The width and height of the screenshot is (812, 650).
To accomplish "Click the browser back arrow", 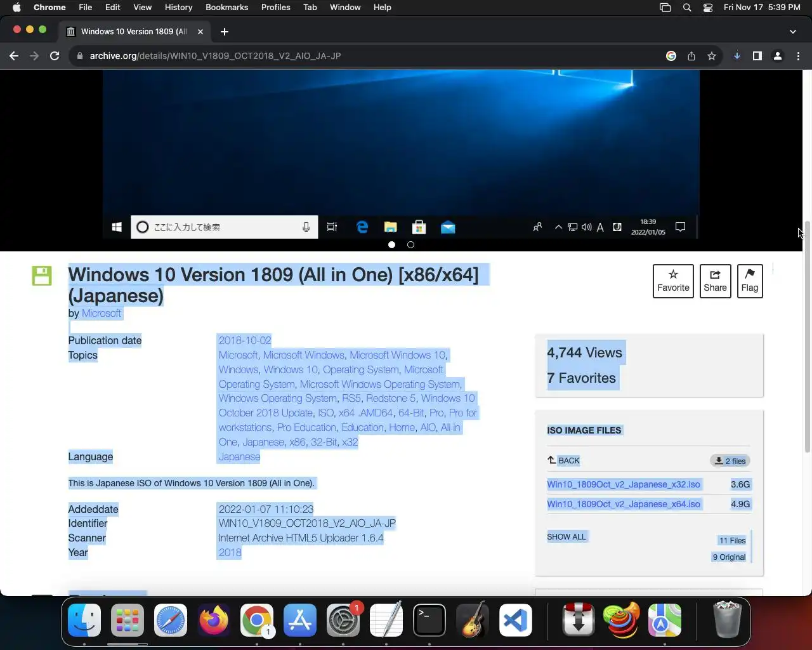I will 14,56.
